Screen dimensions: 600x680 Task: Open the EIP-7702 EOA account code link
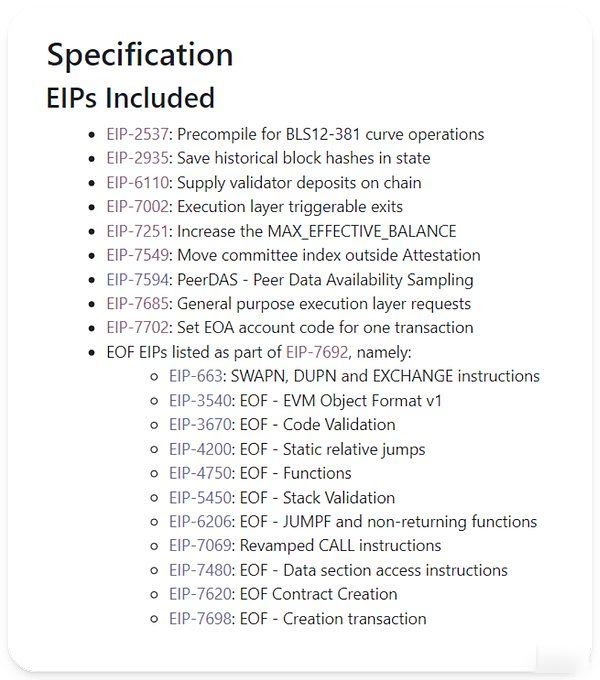click(x=137, y=327)
